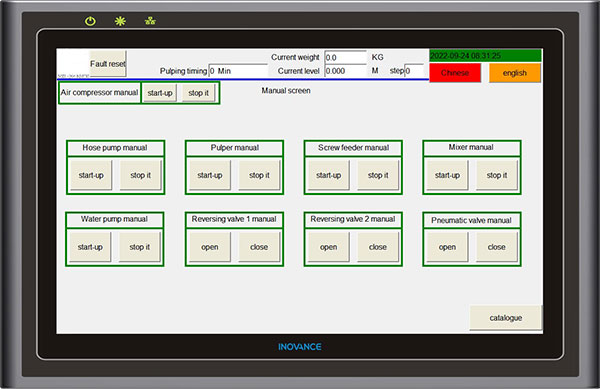Select the Current level value field
Screen dimensions: 600x389
(x=345, y=71)
